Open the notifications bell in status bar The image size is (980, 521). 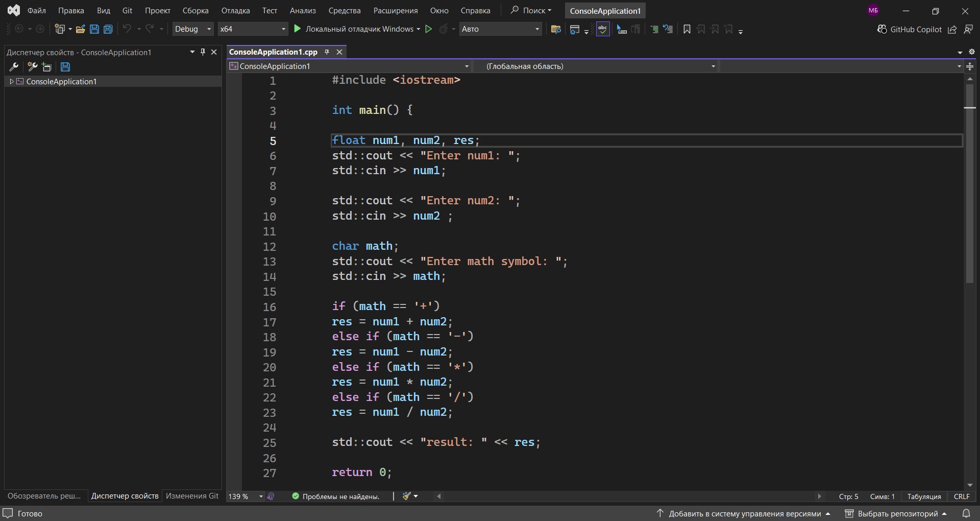tap(966, 513)
